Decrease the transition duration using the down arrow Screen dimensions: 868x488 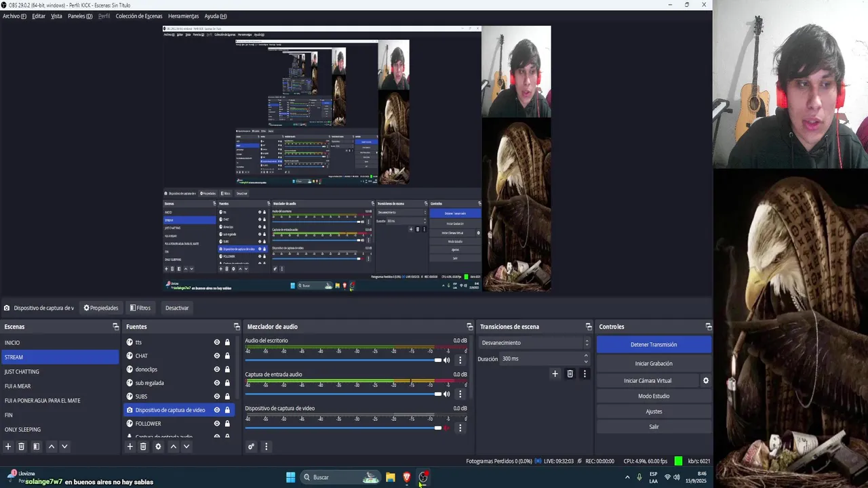pyautogui.click(x=586, y=362)
